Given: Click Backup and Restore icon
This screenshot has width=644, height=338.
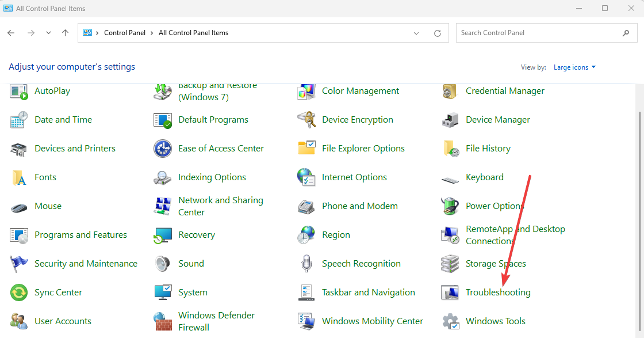Looking at the screenshot, I should pos(163,92).
